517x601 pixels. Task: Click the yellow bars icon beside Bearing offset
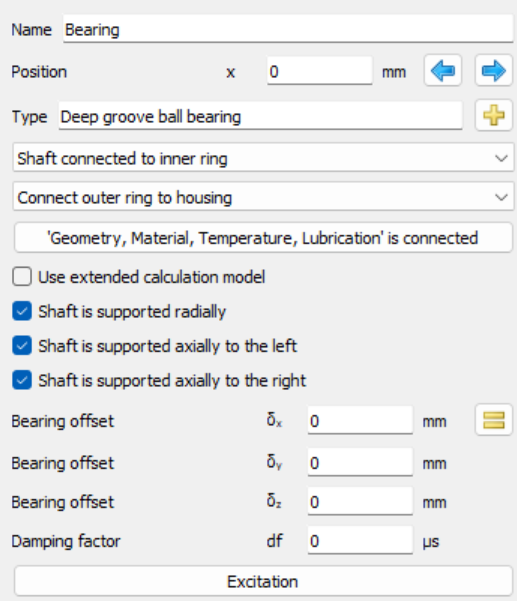click(x=494, y=420)
